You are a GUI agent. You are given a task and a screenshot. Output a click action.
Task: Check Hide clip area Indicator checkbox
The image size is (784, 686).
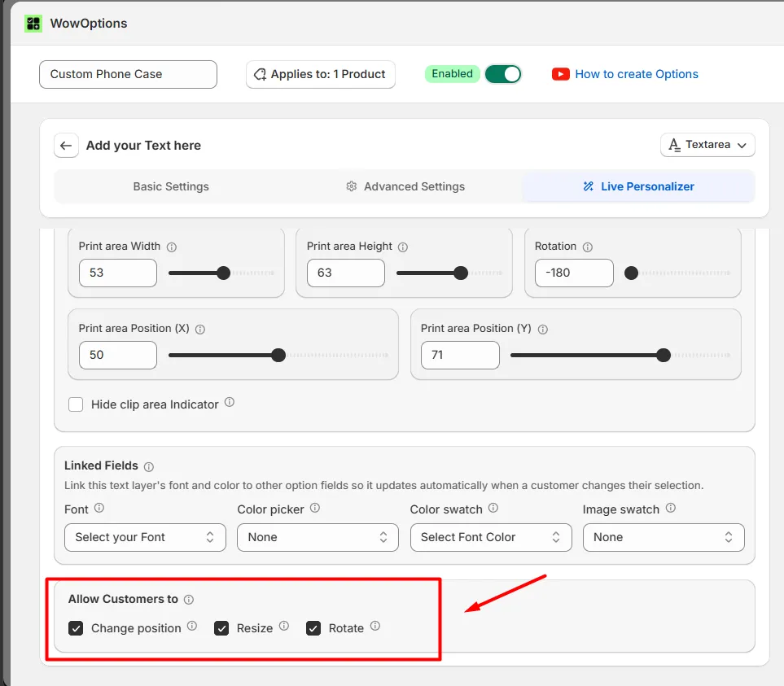coord(76,404)
